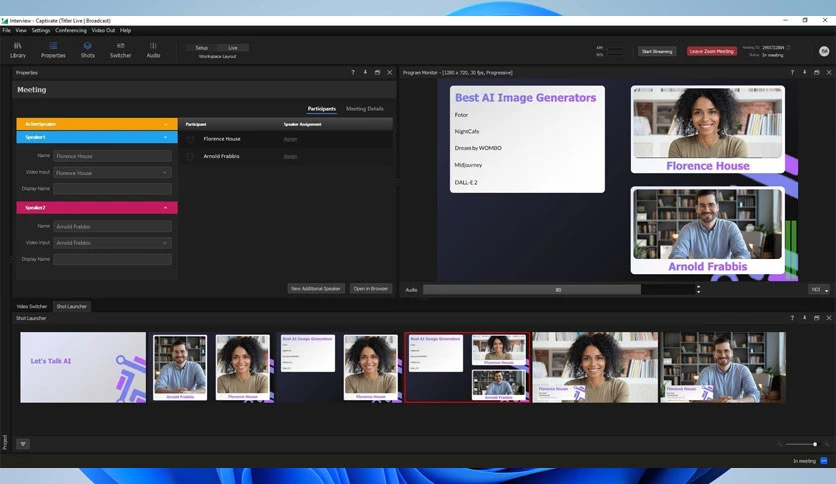Expand the ActiveSpeaker section

pos(97,124)
